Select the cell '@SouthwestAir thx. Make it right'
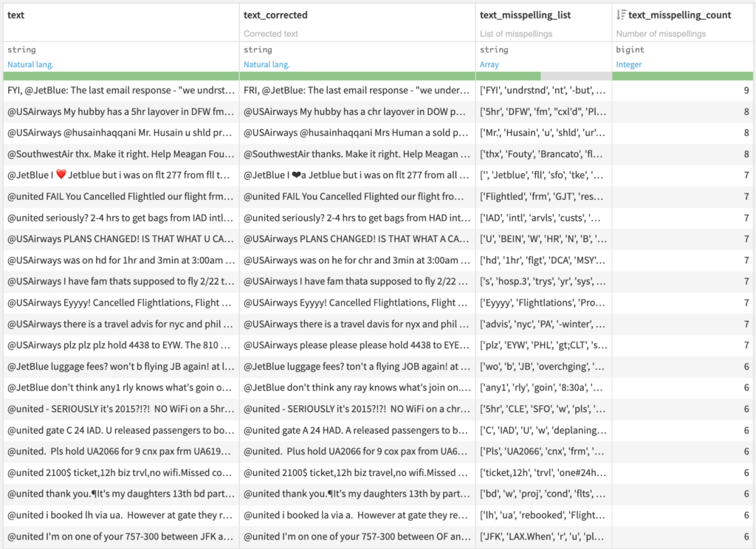This screenshot has width=756, height=549. (x=121, y=154)
